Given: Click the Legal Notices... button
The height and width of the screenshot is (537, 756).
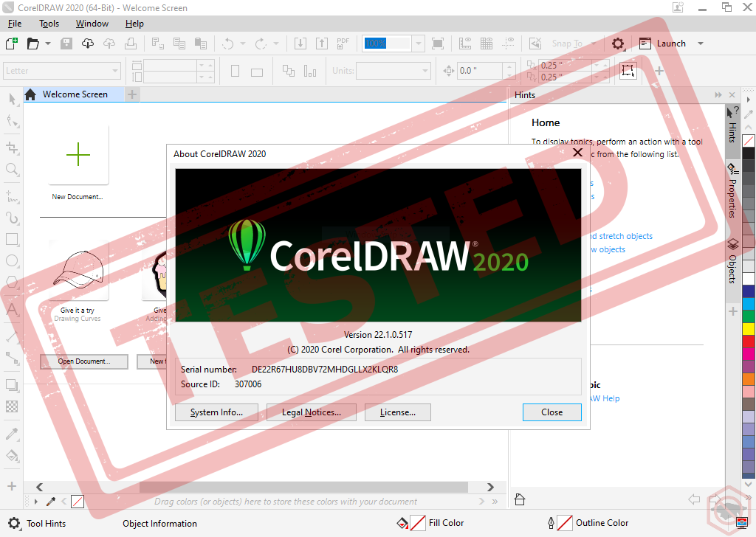Looking at the screenshot, I should click(x=312, y=412).
